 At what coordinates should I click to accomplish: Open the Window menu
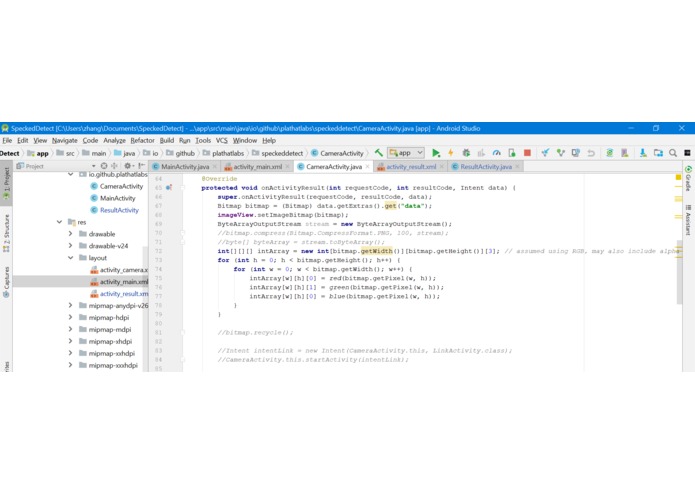pos(245,140)
